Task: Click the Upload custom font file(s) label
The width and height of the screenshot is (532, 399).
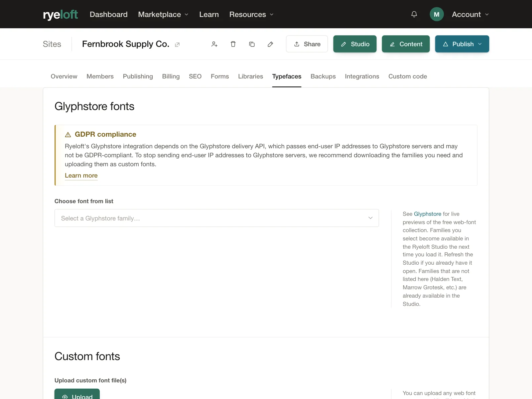Action: click(90, 380)
